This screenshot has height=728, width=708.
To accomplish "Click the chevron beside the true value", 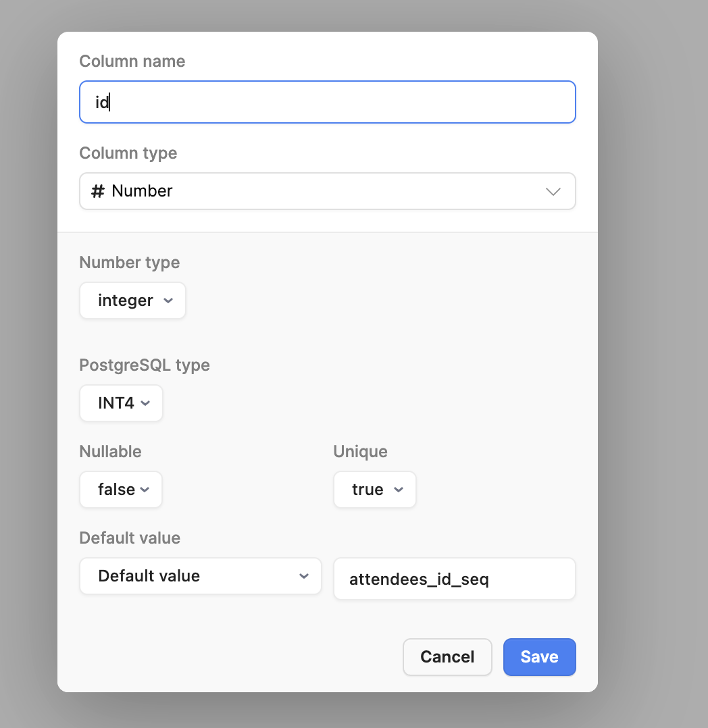I will 399,490.
